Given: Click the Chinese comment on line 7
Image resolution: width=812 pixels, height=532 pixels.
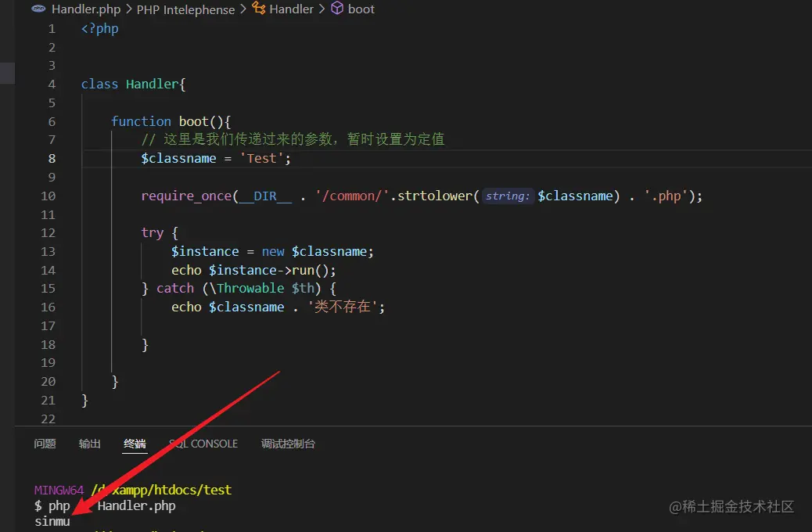Looking at the screenshot, I should point(293,140).
